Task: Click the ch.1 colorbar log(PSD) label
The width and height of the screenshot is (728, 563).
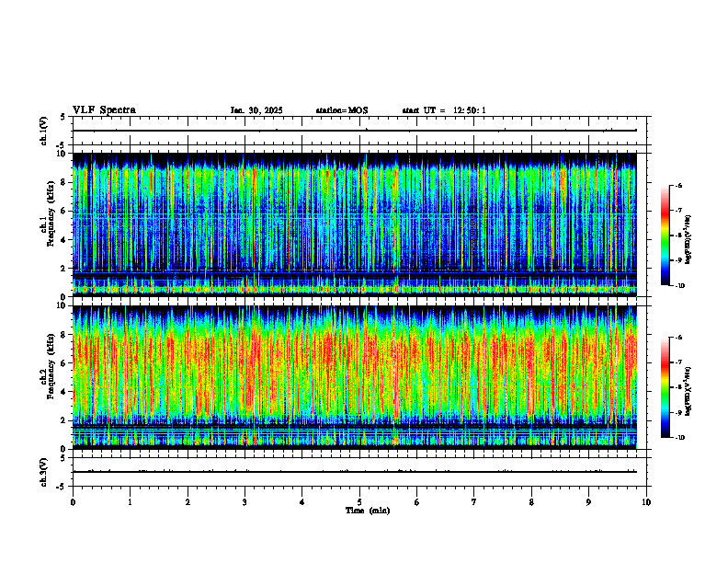Action: click(688, 240)
